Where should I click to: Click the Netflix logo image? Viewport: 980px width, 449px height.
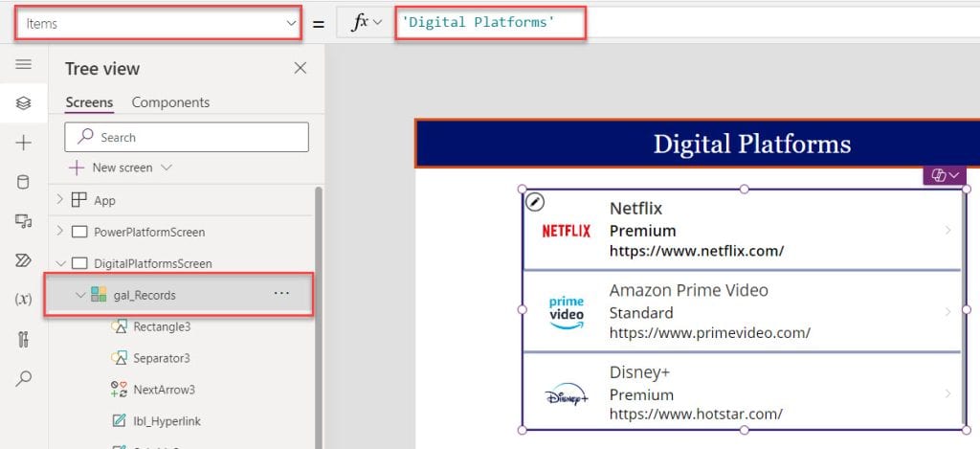tap(567, 232)
